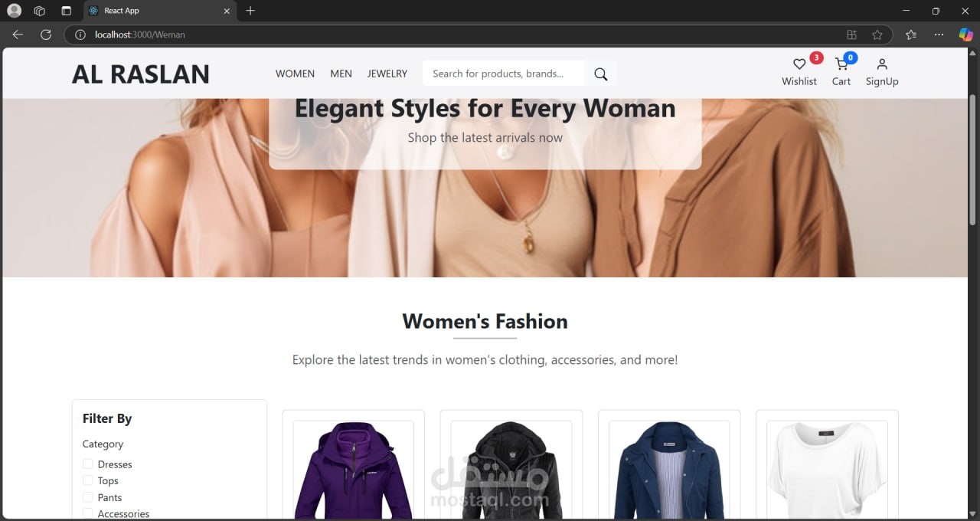Go to the WOMEN menu item
Image resolution: width=980 pixels, height=521 pixels.
pos(295,74)
